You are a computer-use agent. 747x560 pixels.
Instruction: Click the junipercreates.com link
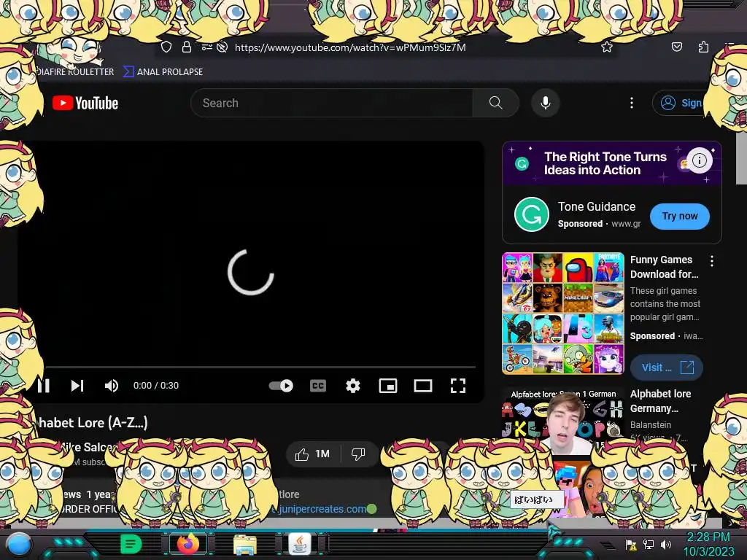(x=322, y=509)
